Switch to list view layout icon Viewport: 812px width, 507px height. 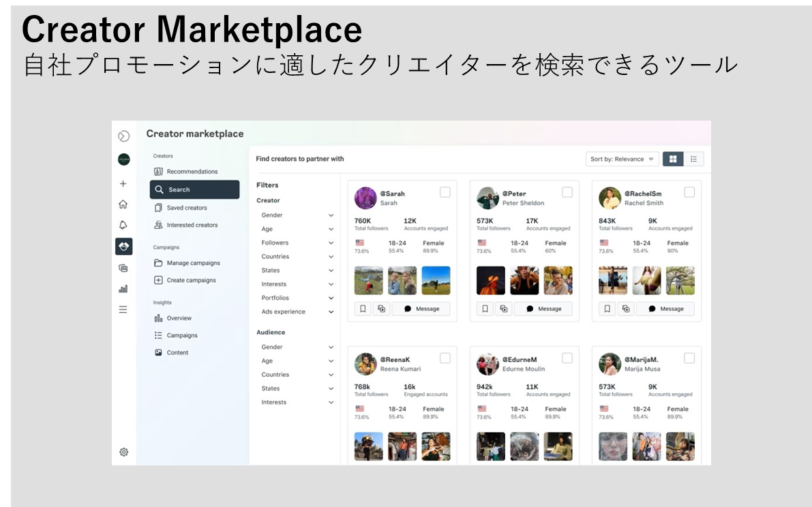pos(693,159)
